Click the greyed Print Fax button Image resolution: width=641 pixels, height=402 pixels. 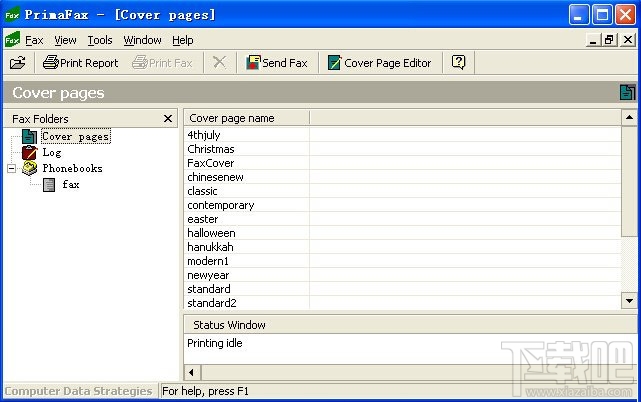(x=162, y=63)
